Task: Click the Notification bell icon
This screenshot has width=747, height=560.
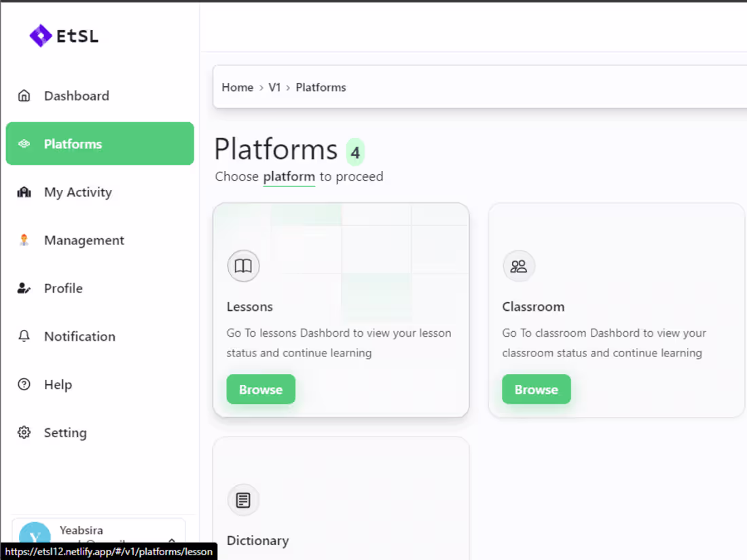Action: pyautogui.click(x=24, y=336)
